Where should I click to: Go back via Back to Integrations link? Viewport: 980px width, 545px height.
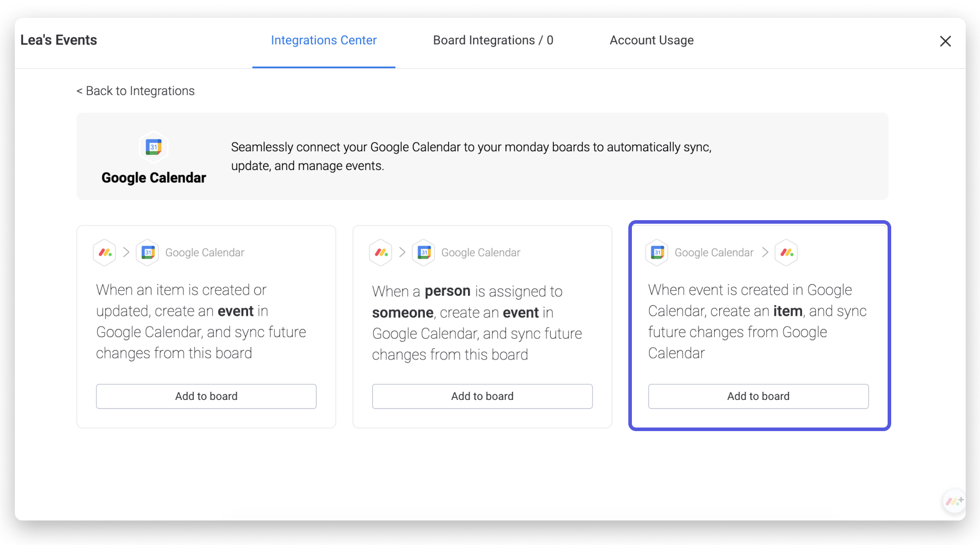[136, 91]
